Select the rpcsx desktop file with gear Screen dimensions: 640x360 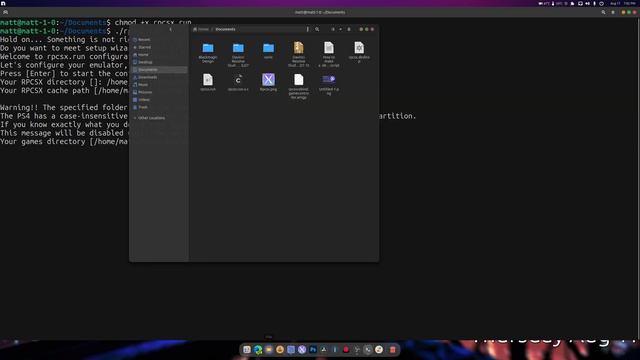click(x=359, y=52)
